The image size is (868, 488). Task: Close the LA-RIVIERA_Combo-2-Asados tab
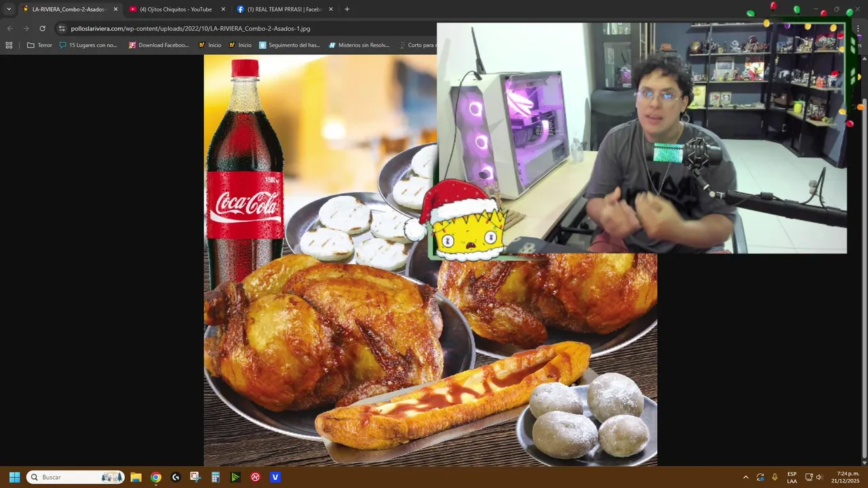coord(115,9)
